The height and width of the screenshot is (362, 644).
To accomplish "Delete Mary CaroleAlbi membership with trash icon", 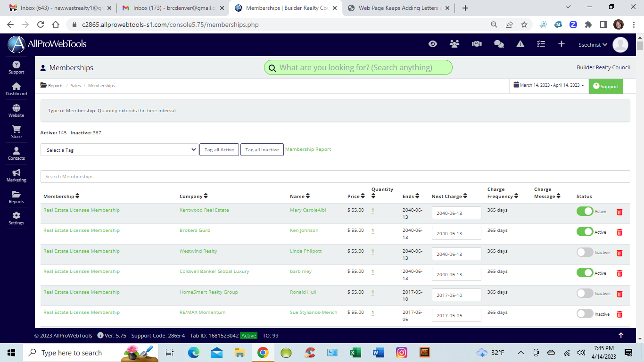I will [x=619, y=212].
